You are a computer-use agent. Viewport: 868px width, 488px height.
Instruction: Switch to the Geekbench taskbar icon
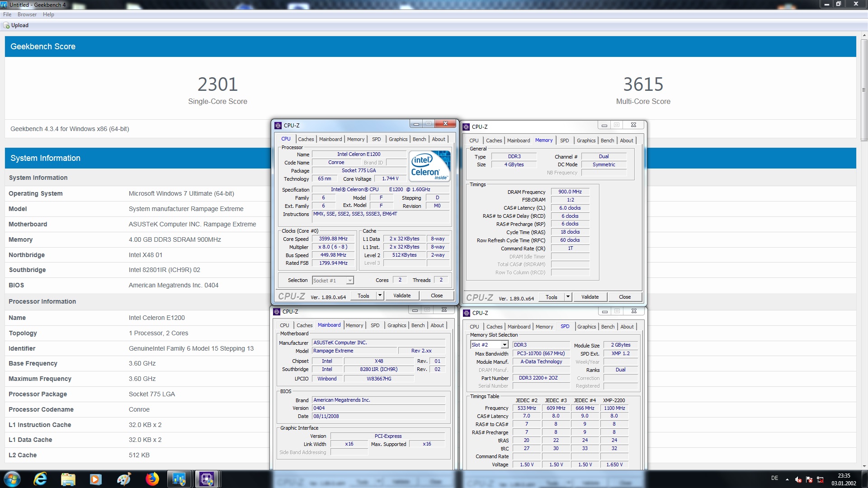click(x=179, y=479)
